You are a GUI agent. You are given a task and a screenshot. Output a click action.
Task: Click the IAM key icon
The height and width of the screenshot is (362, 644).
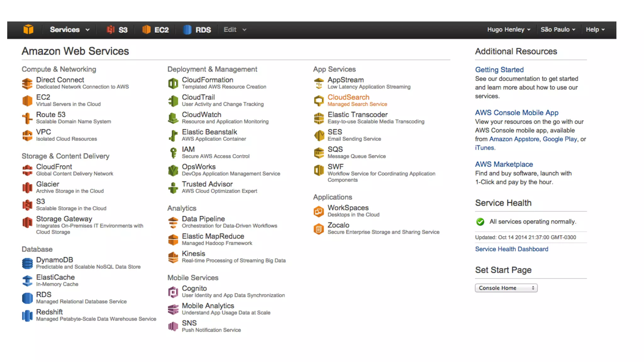coord(173,153)
